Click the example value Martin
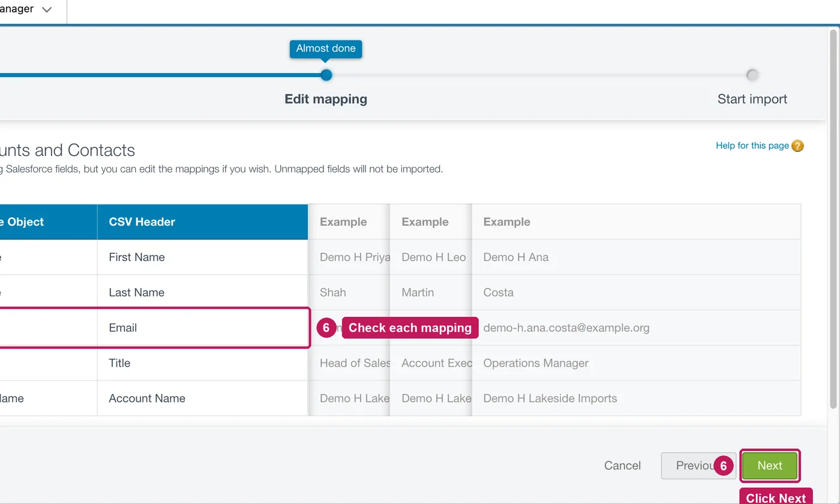 pos(418,293)
